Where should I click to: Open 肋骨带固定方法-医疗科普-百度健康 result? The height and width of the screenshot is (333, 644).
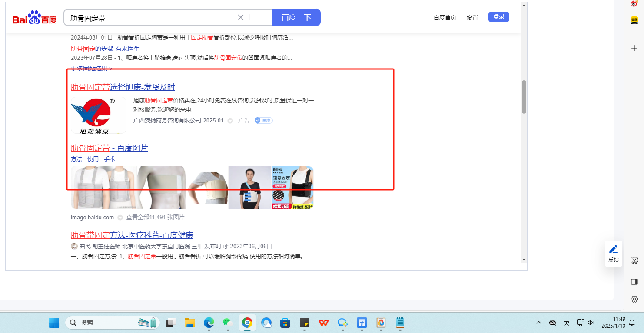click(132, 235)
